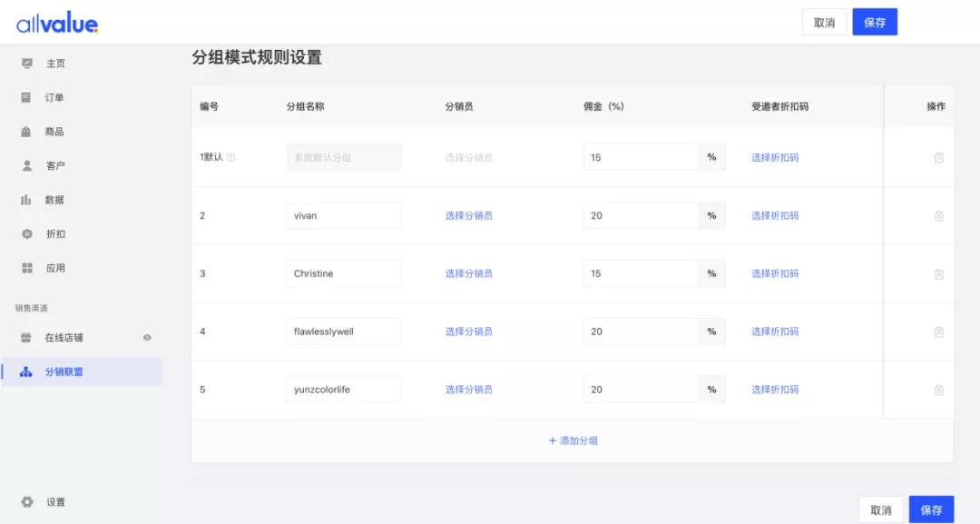Select the 商品 products icon
Viewport: 980px width, 524px height.
25,131
